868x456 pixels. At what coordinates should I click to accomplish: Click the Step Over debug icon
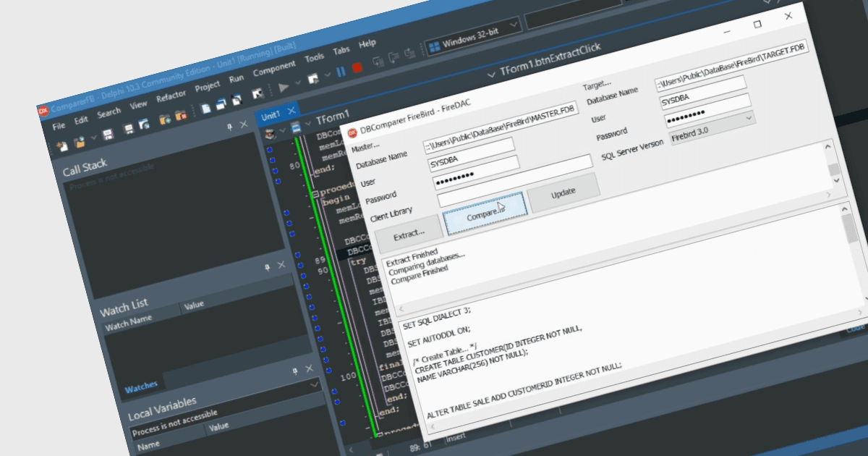pos(393,56)
